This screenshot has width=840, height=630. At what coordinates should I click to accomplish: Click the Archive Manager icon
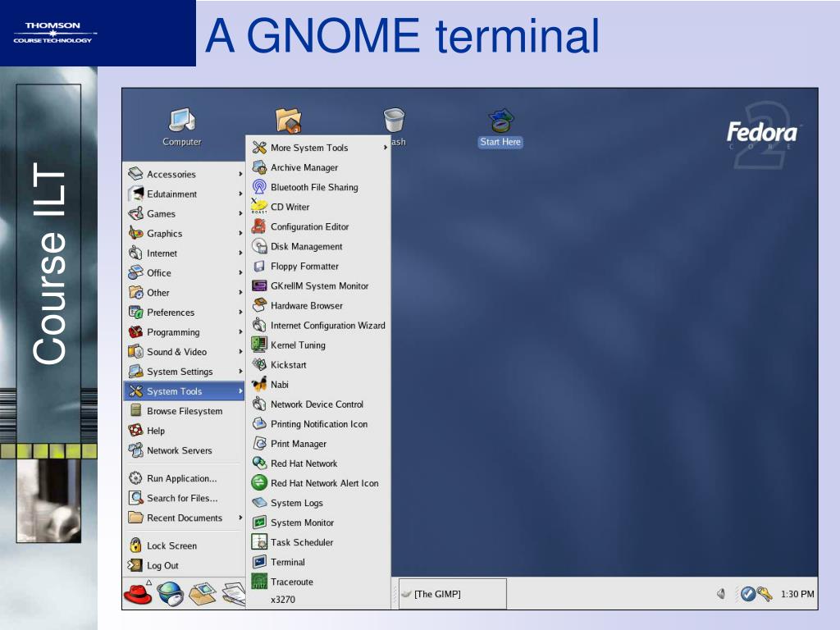[x=260, y=167]
